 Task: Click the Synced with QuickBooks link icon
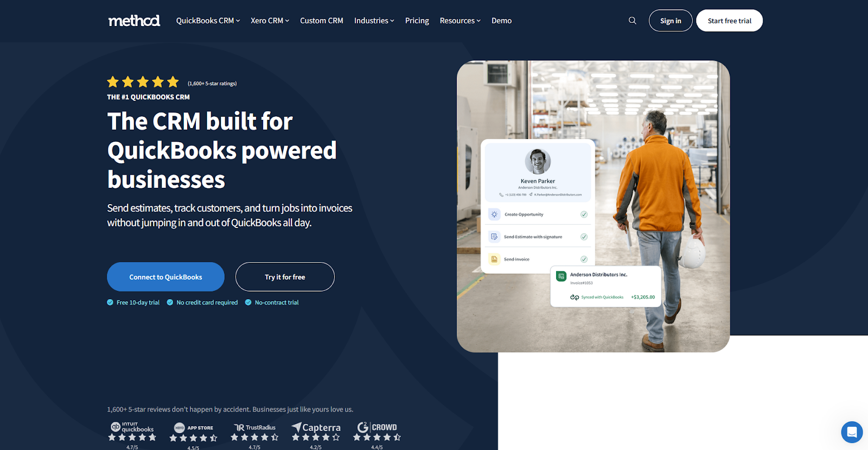click(x=575, y=297)
